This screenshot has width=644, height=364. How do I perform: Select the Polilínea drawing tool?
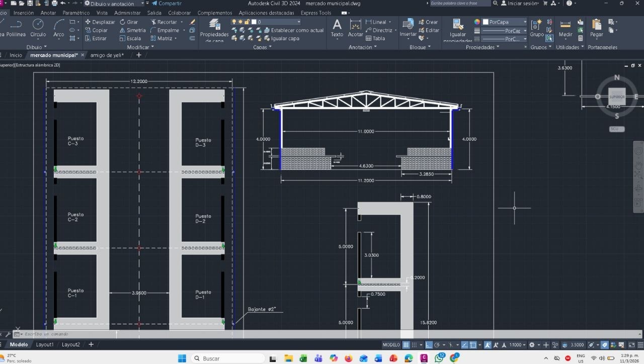tap(16, 28)
